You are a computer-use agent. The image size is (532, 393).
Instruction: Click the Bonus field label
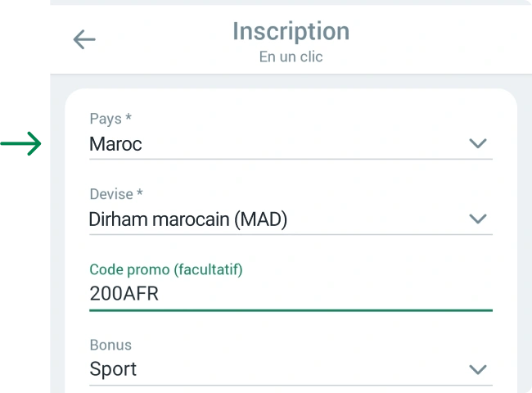pyautogui.click(x=110, y=345)
